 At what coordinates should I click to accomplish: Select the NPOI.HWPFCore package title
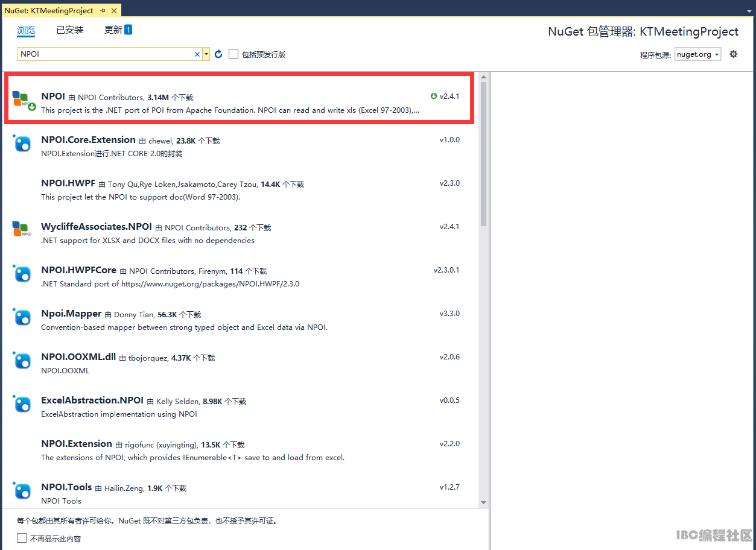[78, 270]
